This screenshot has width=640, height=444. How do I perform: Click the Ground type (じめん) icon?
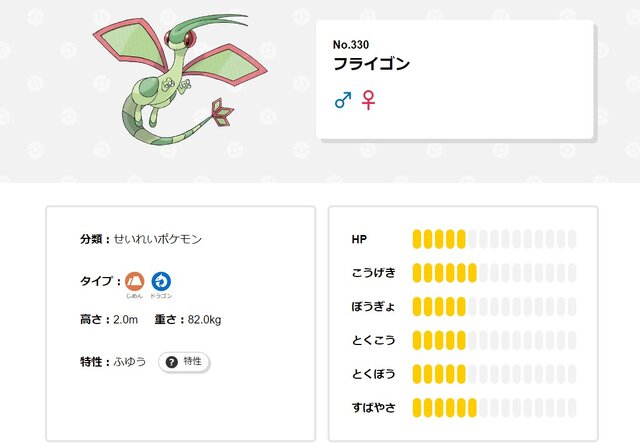click(x=135, y=281)
